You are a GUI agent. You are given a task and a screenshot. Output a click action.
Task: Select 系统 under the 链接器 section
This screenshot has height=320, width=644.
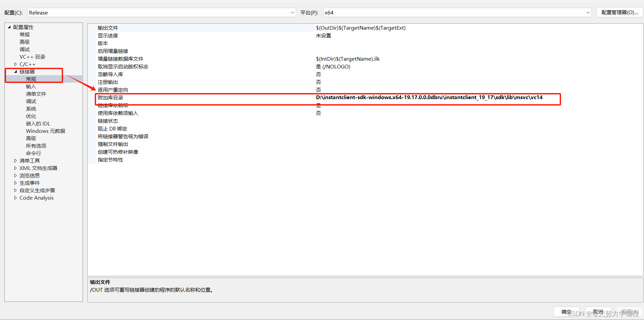click(x=31, y=109)
